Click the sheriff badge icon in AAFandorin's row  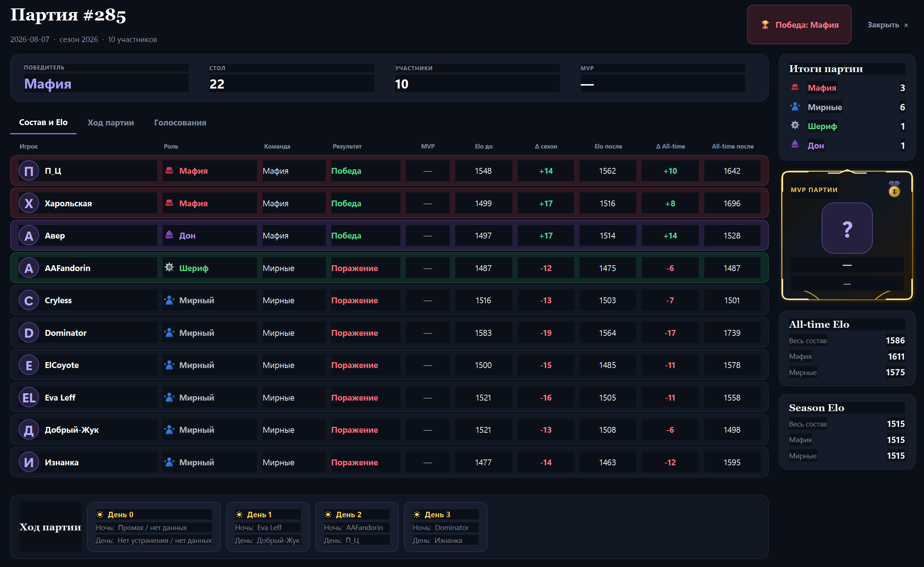[x=170, y=267]
